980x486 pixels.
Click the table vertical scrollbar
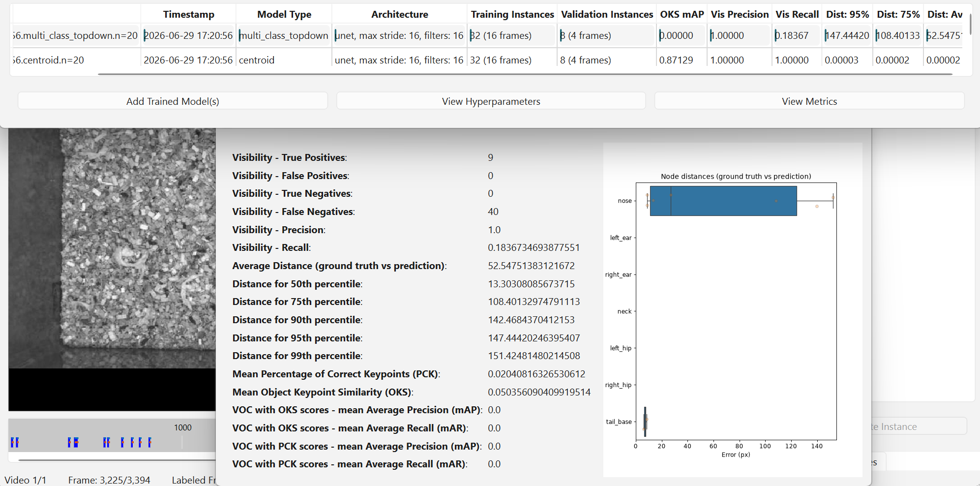970,24
